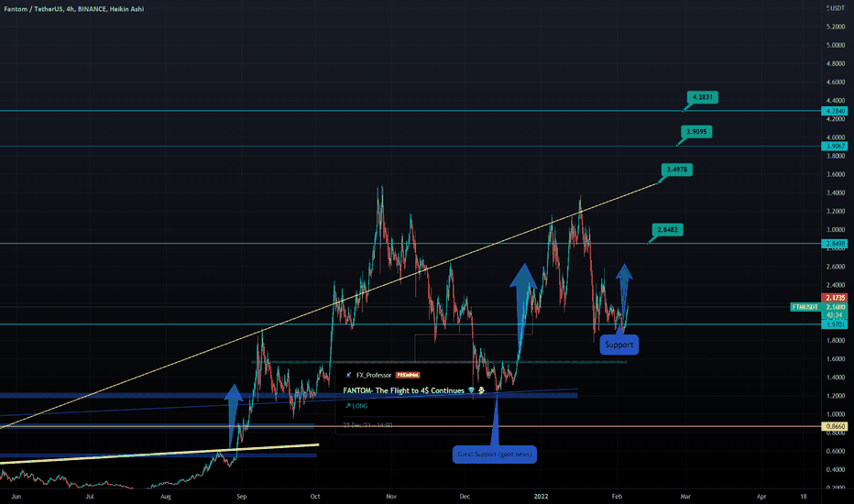Viewport: 854px width, 504px height.
Task: Click the 2.8498 horizontal line price tag
Action: [835, 244]
